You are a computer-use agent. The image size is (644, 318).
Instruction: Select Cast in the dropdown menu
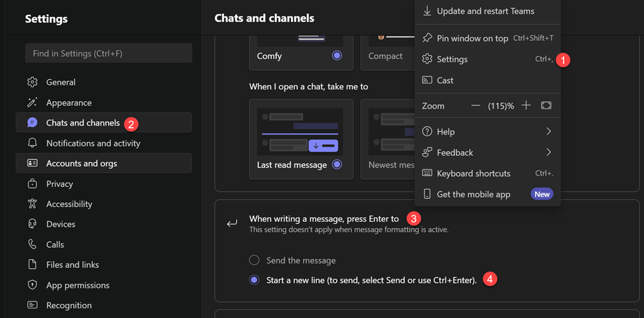[445, 80]
